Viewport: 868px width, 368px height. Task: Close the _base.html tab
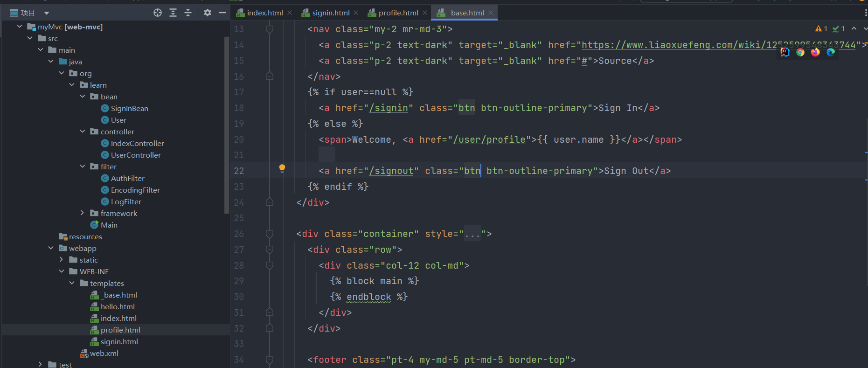[491, 13]
